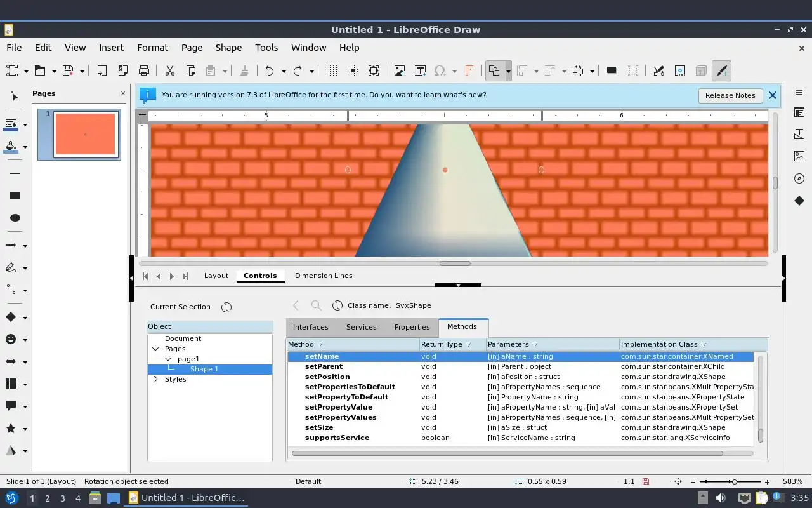Click the Fit Page icon in status bar
Image resolution: width=812 pixels, height=508 pixels.
coord(678,481)
